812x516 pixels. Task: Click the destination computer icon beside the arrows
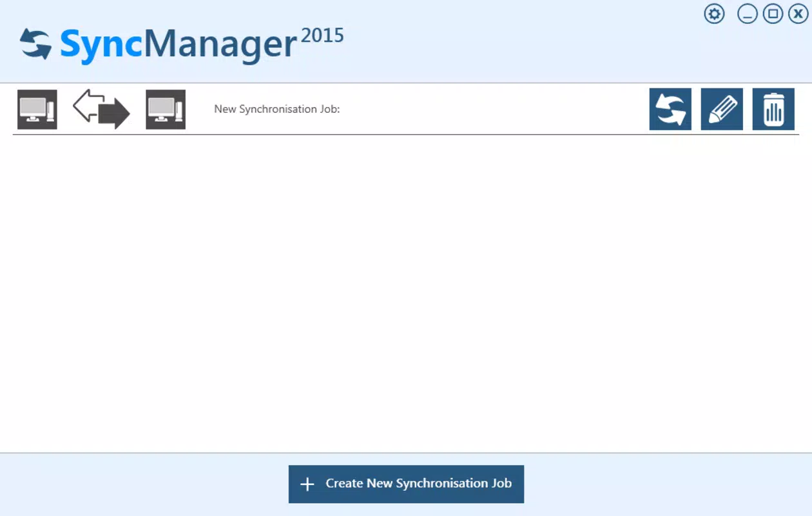tap(166, 110)
